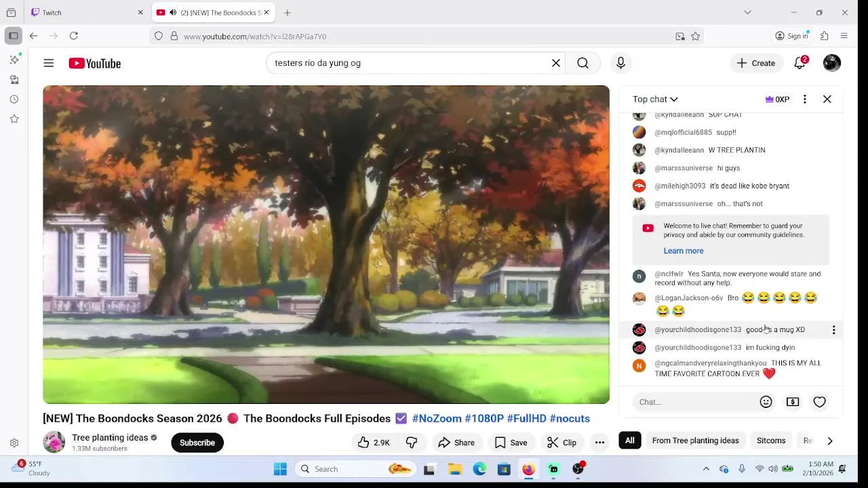Reload the page in Firefox
Screen dimensions: 868x488
point(74,36)
